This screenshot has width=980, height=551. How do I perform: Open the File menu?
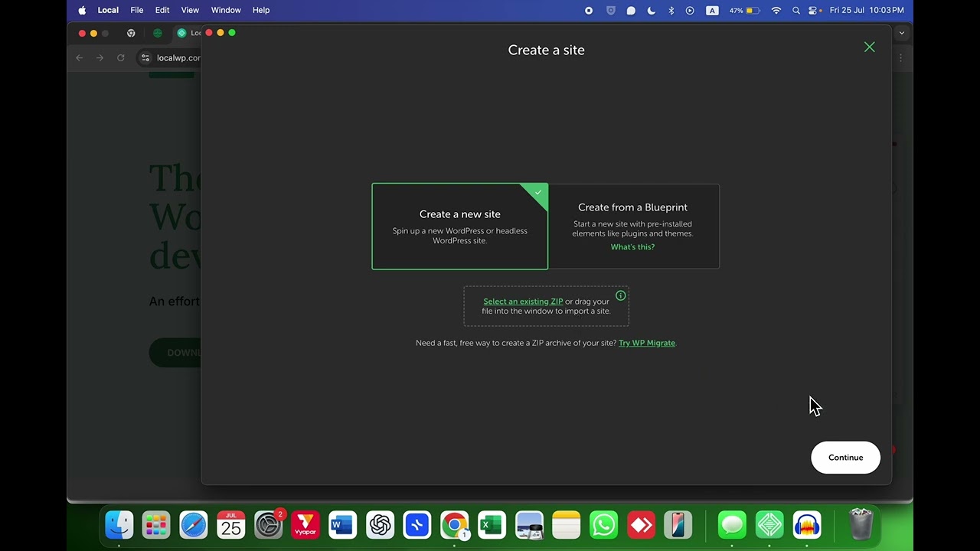coord(137,10)
